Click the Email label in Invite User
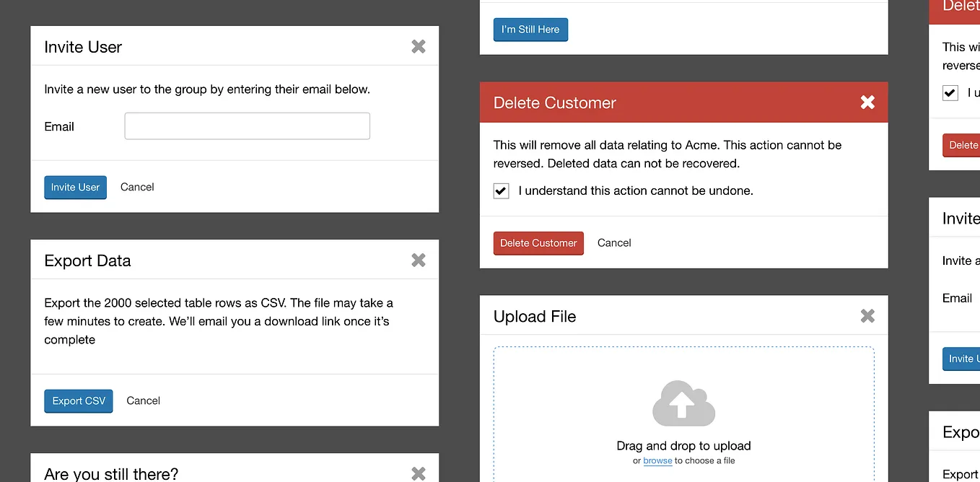This screenshot has width=980, height=482. point(59,126)
